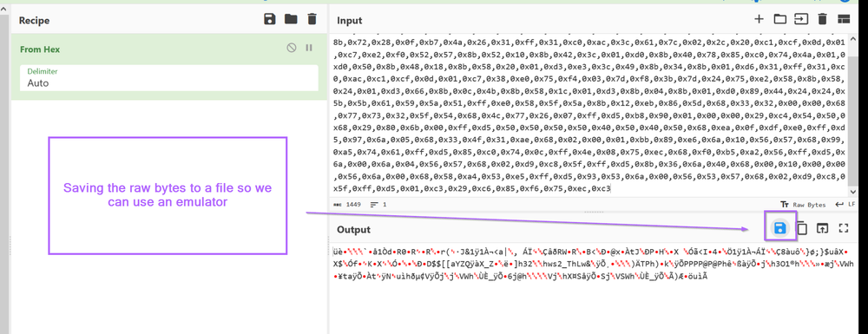Click the Recipe panel heading
The height and width of the screenshot is (334, 868).
click(35, 21)
